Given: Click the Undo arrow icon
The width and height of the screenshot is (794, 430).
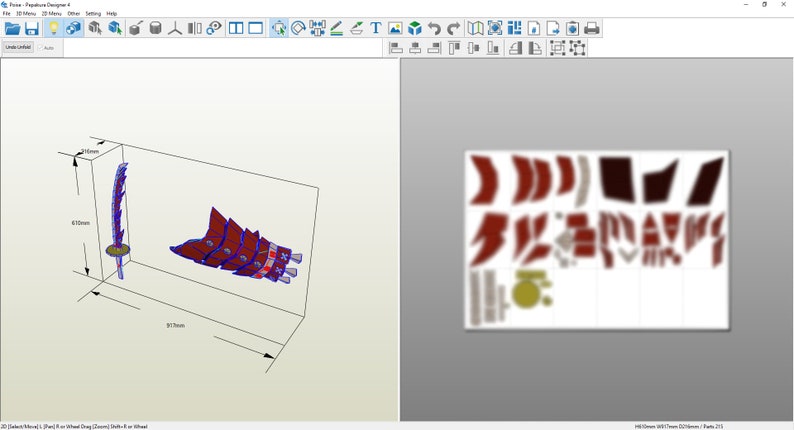Looking at the screenshot, I should click(x=434, y=28).
